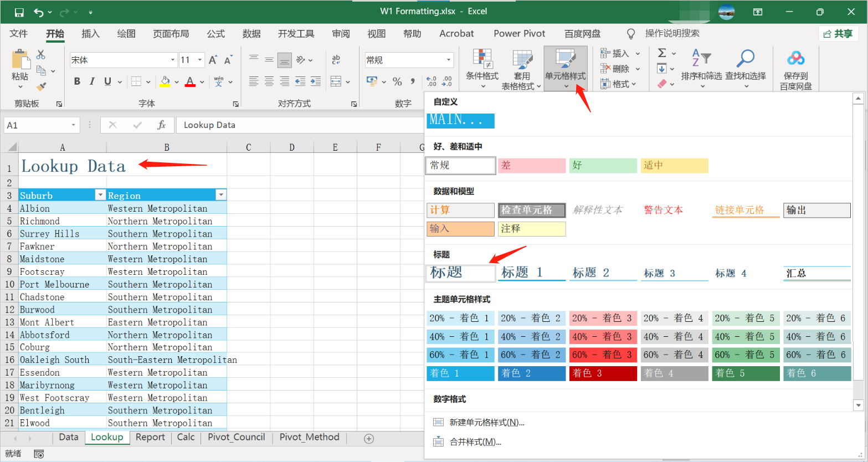The image size is (868, 462).
Task: Click the 共享 share button
Action: (839, 33)
